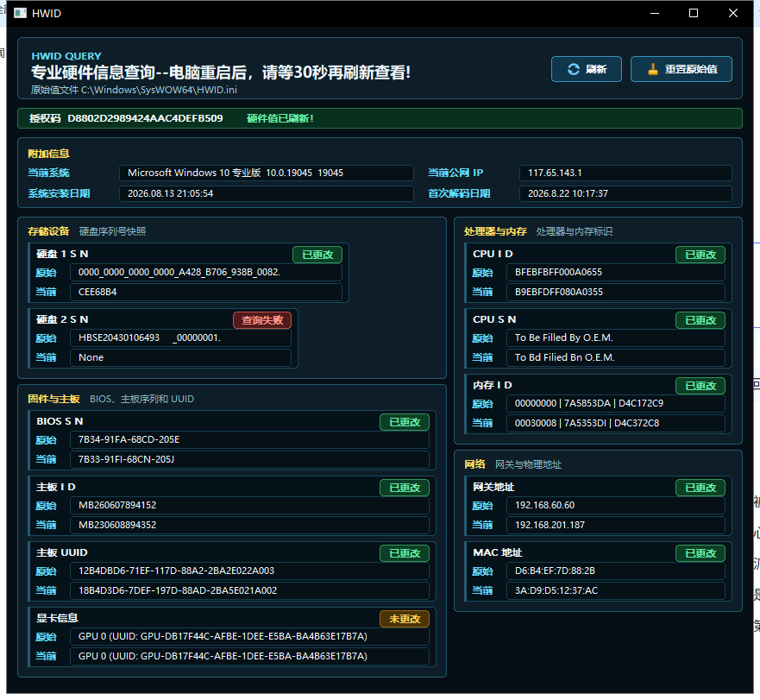Image resolution: width=760 pixels, height=700 pixels.
Task: Click BIOS original value 7B34-91FA-68CD-205E
Action: [249, 439]
